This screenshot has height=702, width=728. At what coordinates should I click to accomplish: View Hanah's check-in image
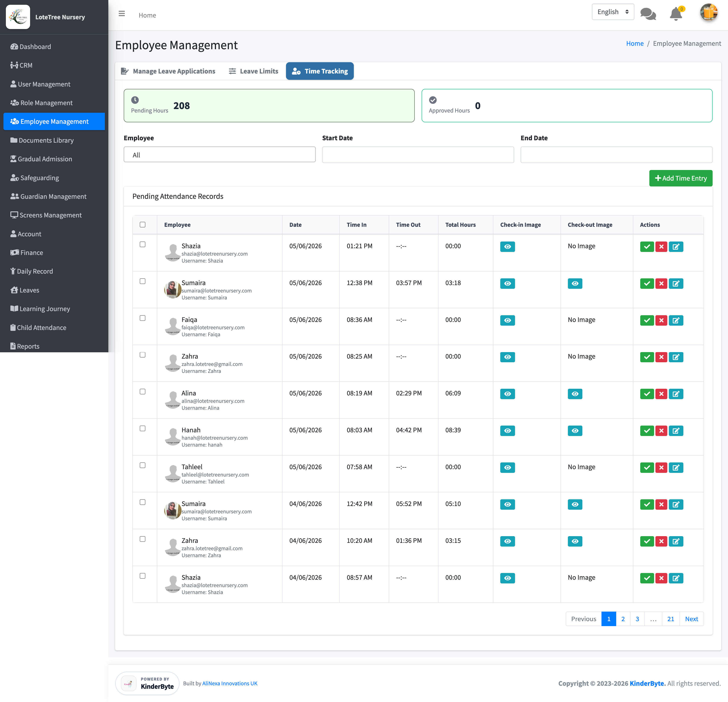[x=507, y=431]
